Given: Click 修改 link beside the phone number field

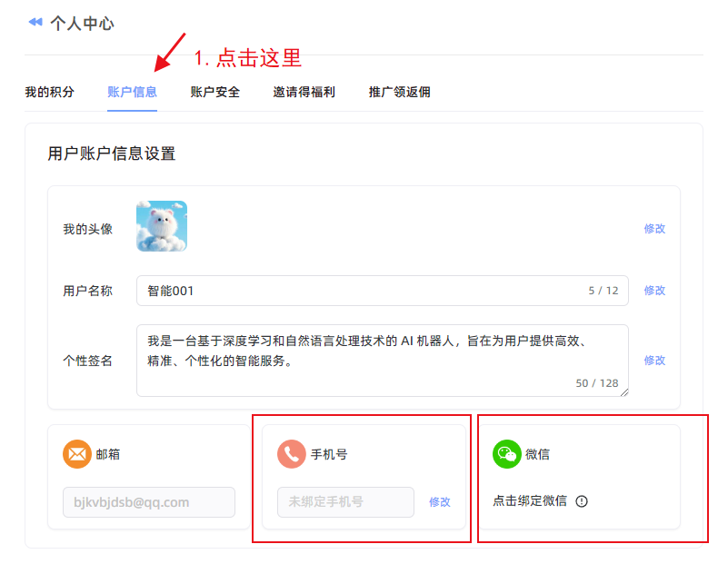Looking at the screenshot, I should 440,502.
